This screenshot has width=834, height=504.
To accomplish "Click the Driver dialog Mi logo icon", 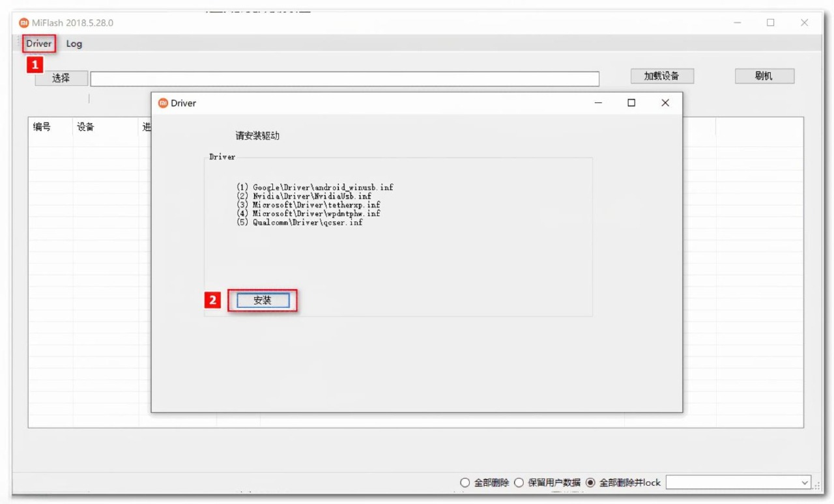I will coord(164,103).
